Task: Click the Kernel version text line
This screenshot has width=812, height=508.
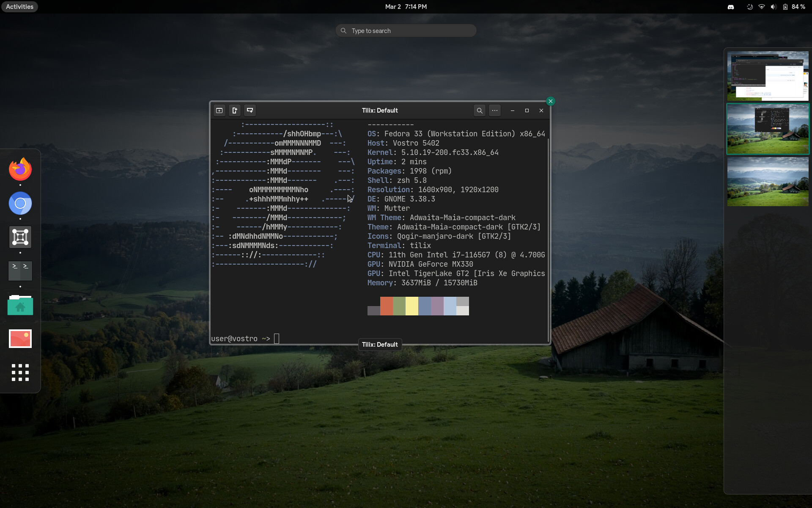Action: 433,152
